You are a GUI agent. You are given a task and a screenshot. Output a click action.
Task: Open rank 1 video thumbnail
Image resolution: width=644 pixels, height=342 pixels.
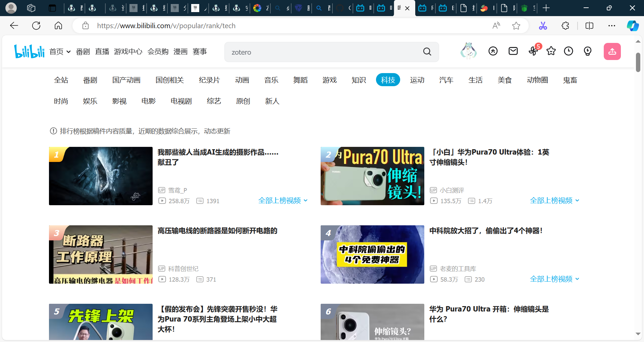click(x=101, y=176)
